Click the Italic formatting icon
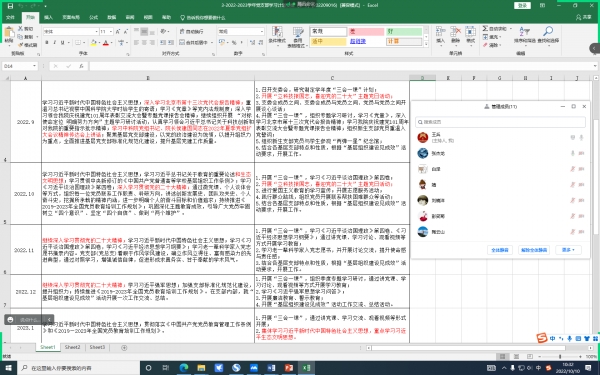600x375 pixels. [54, 42]
